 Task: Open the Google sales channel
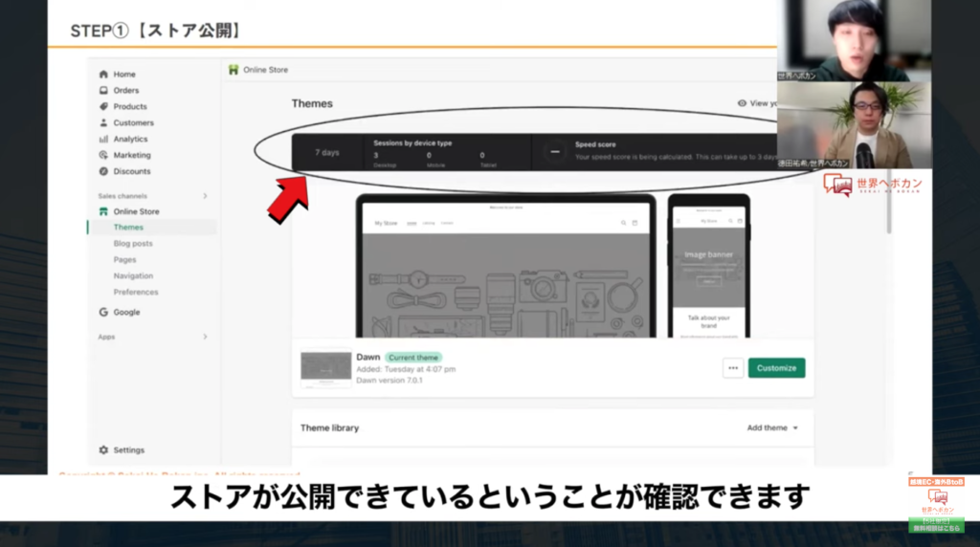pyautogui.click(x=127, y=312)
